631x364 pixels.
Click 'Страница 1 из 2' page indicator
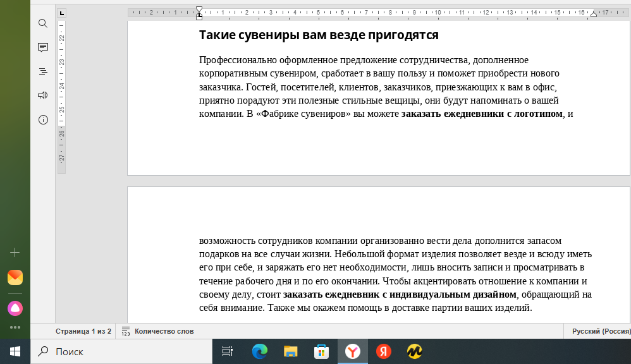click(83, 331)
